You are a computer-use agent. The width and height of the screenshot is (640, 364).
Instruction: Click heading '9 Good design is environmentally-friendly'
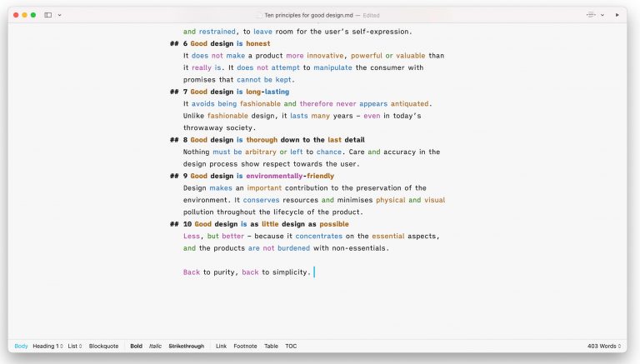[258, 176]
